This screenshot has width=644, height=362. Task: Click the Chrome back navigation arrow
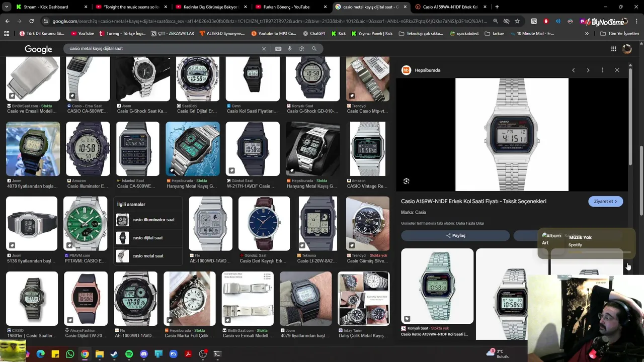[7, 21]
